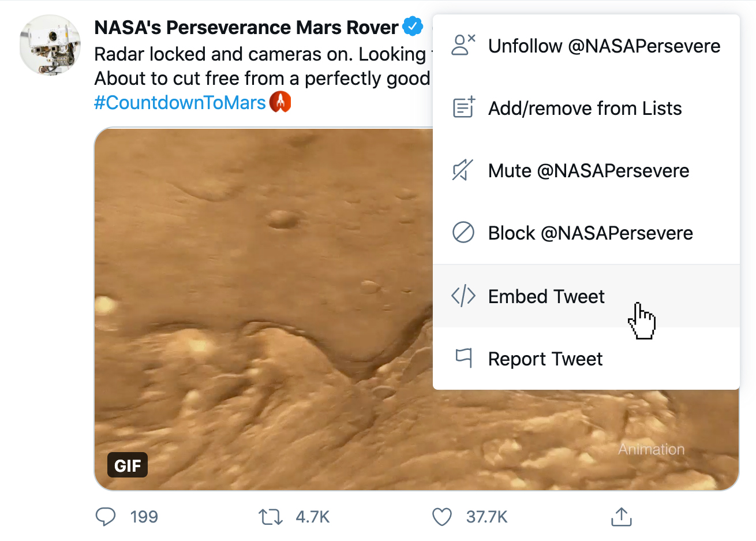Select Embed Tweet menu option

coord(546,296)
